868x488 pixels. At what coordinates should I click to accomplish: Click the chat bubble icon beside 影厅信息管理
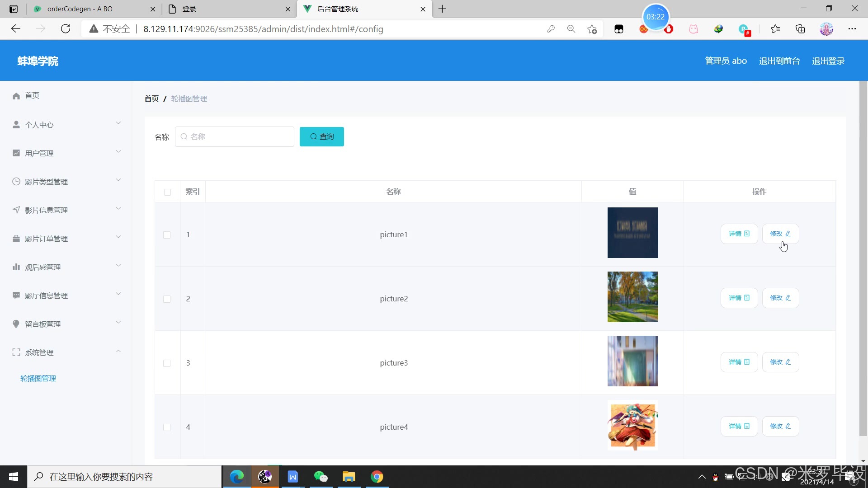[x=16, y=296]
